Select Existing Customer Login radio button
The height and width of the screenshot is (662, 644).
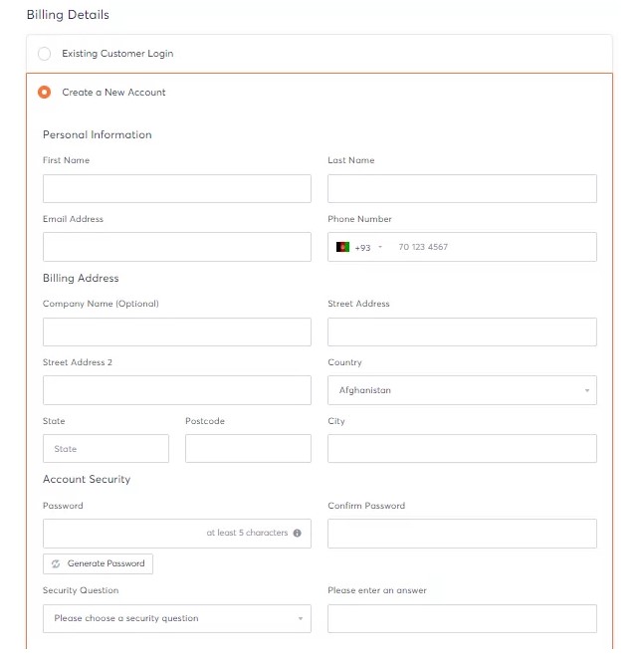pos(45,54)
